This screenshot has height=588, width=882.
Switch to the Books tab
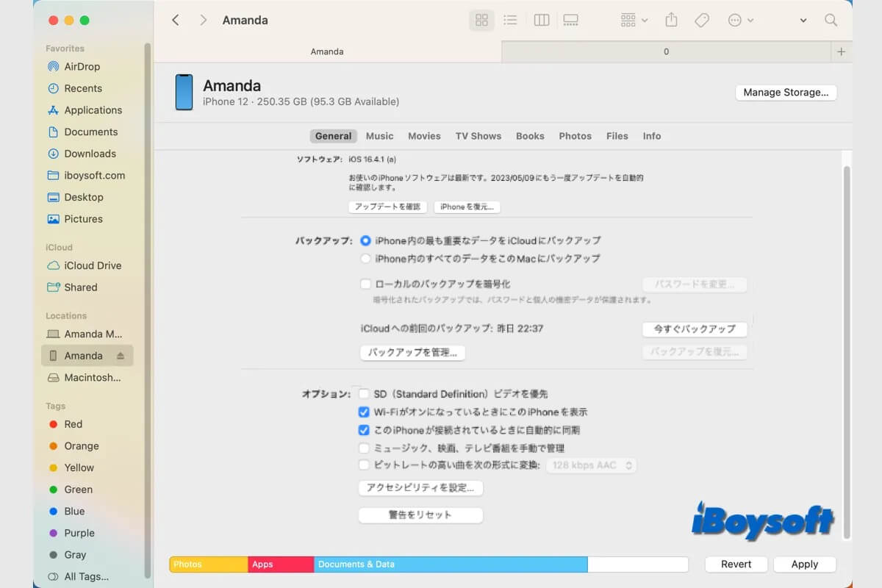tap(530, 136)
